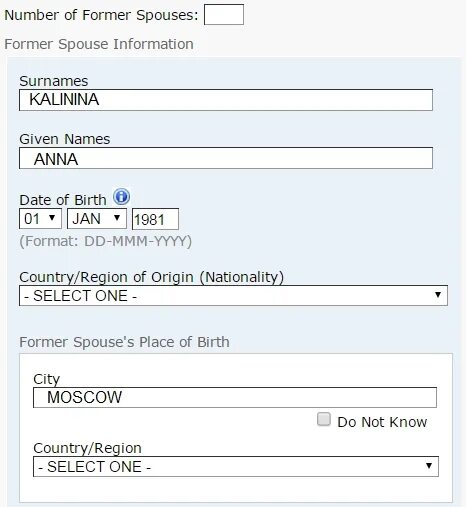This screenshot has height=507, width=466.
Task: Open the birth day dropdown showing 01
Action: click(x=40, y=219)
